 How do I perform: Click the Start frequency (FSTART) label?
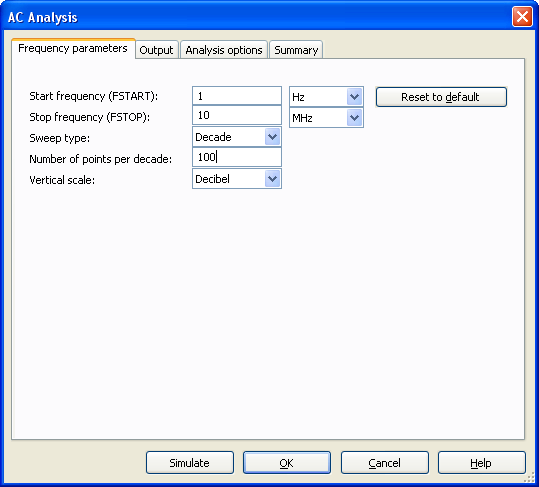tap(94, 96)
